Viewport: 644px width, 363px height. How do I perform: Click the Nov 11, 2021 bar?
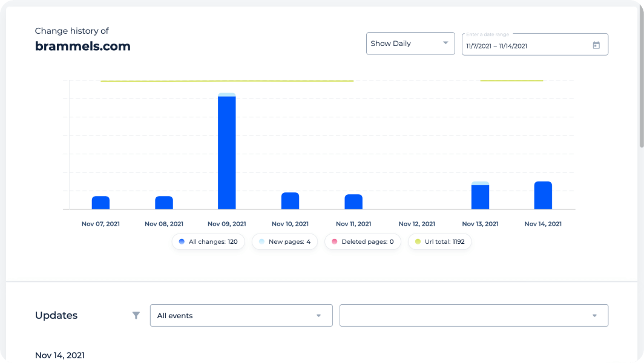point(353,201)
